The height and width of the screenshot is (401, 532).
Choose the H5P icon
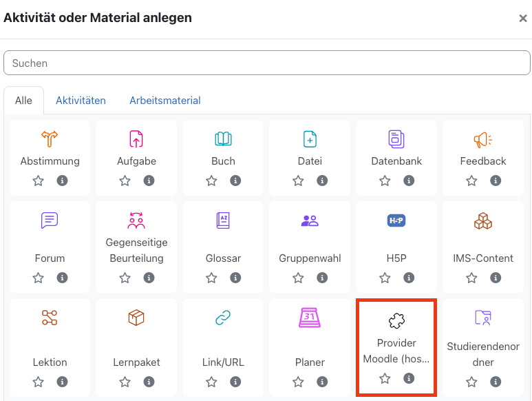pos(396,220)
